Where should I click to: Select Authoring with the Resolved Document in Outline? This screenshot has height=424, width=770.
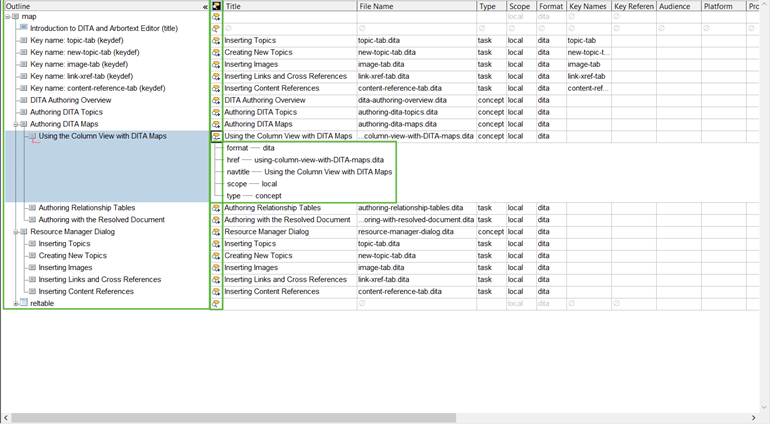(102, 220)
